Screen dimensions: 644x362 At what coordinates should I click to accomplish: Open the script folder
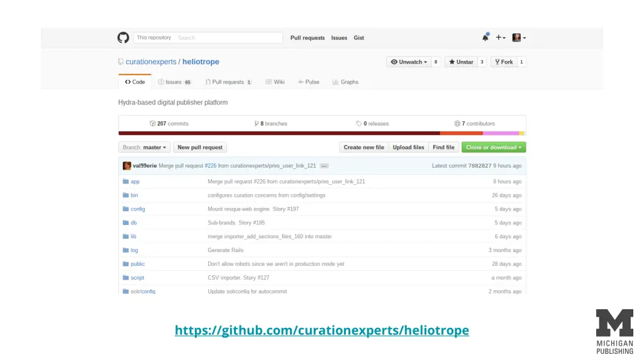point(137,278)
